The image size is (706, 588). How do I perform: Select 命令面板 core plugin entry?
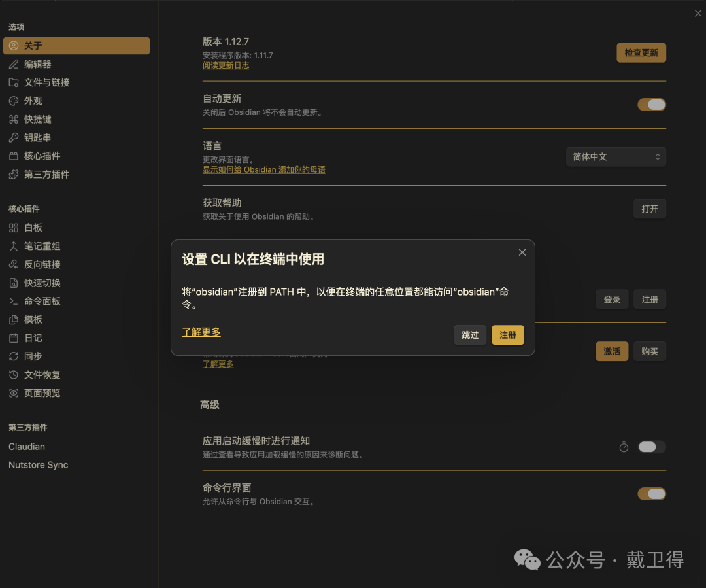click(x=76, y=301)
